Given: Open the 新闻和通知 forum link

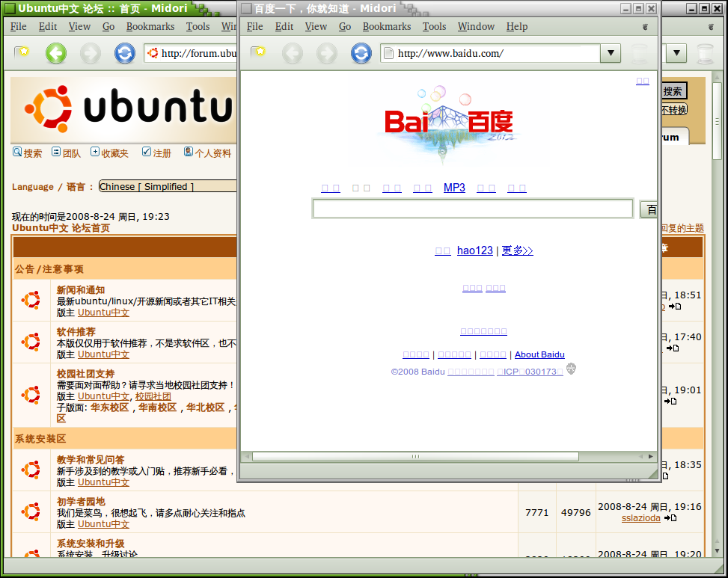Looking at the screenshot, I should 81,290.
